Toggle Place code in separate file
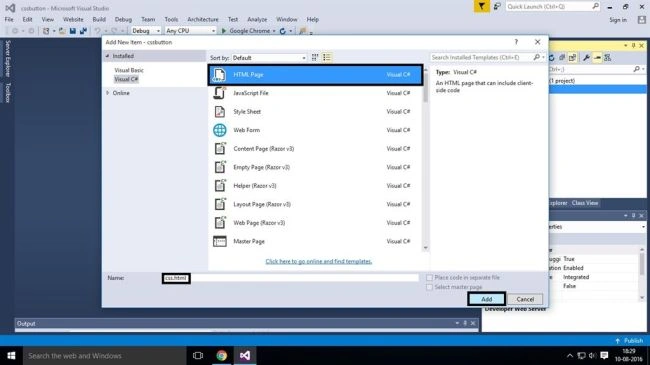The width and height of the screenshot is (650, 365). tap(429, 277)
